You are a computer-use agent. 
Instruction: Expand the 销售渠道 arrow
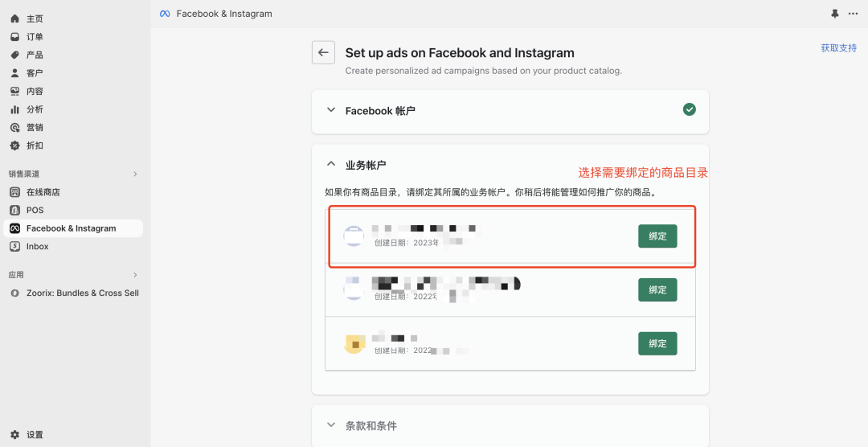(135, 174)
